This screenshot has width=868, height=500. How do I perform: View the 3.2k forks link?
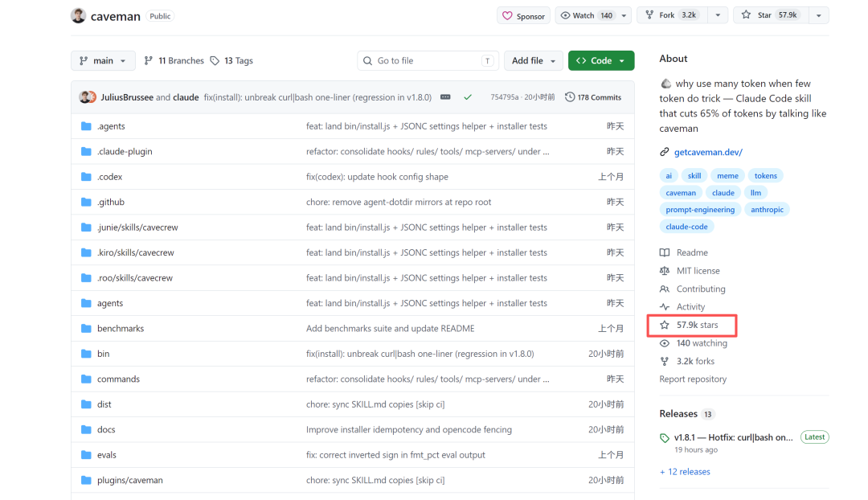coord(695,361)
